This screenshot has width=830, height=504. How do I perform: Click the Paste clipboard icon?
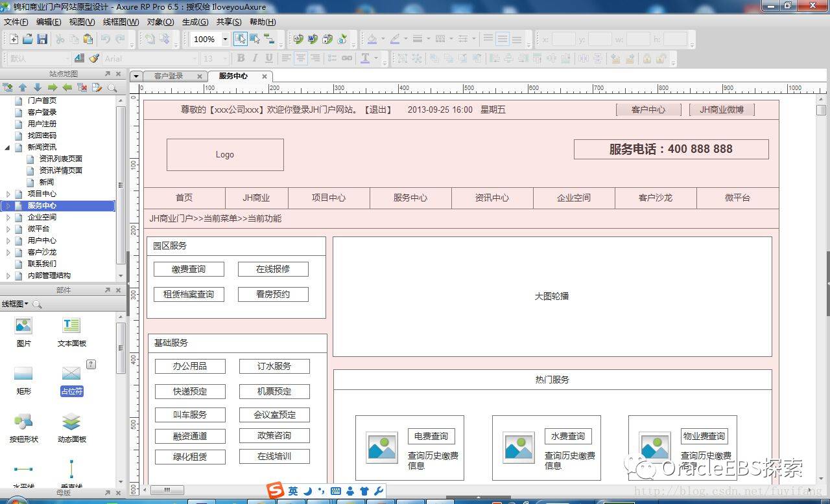click(88, 39)
